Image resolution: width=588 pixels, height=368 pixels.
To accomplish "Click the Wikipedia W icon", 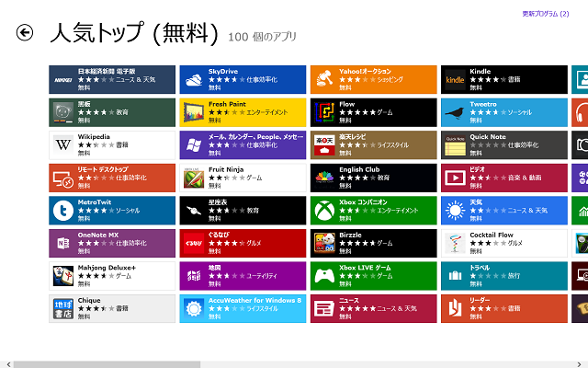I will (x=62, y=144).
